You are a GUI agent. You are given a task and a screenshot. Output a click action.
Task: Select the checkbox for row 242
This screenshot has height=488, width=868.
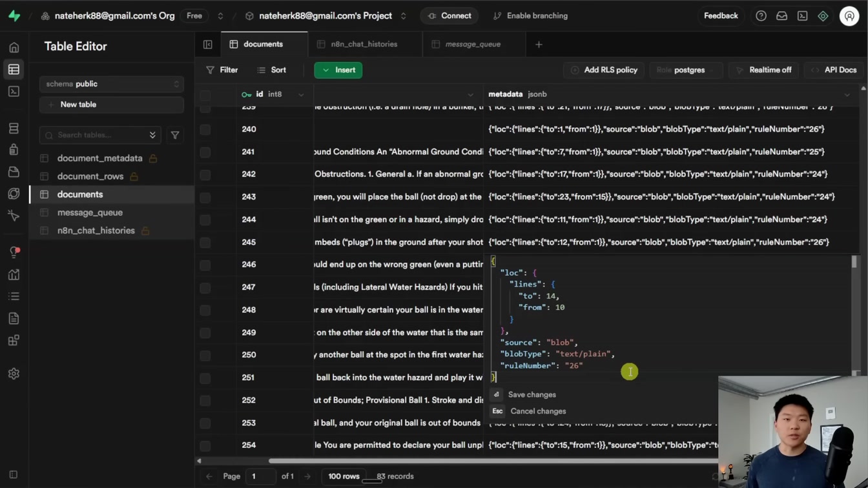205,174
